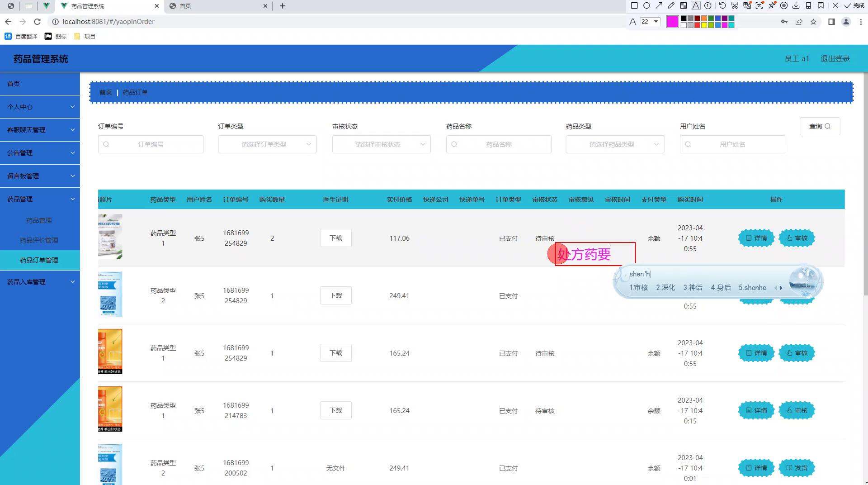
Task: Start screen recording from capture toolbar
Action: coord(784,6)
